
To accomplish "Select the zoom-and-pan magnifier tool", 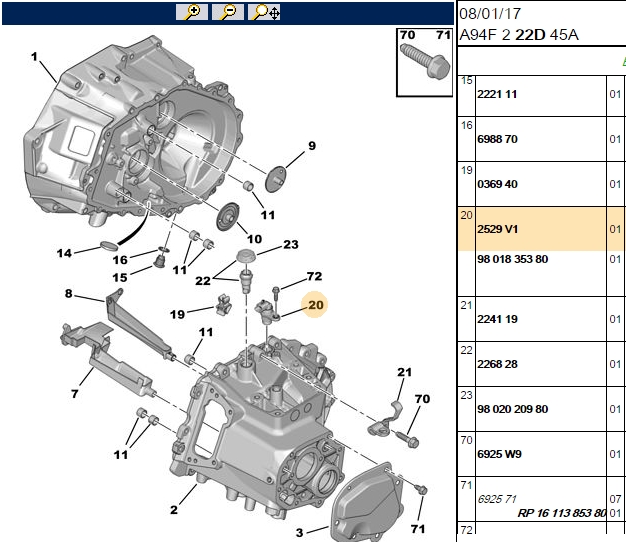I will 264,12.
